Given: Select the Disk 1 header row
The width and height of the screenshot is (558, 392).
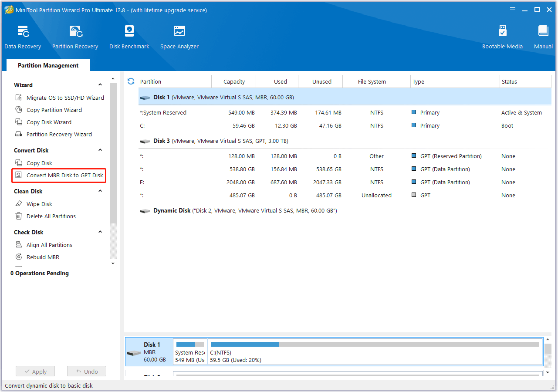Looking at the screenshot, I should pyautogui.click(x=345, y=97).
